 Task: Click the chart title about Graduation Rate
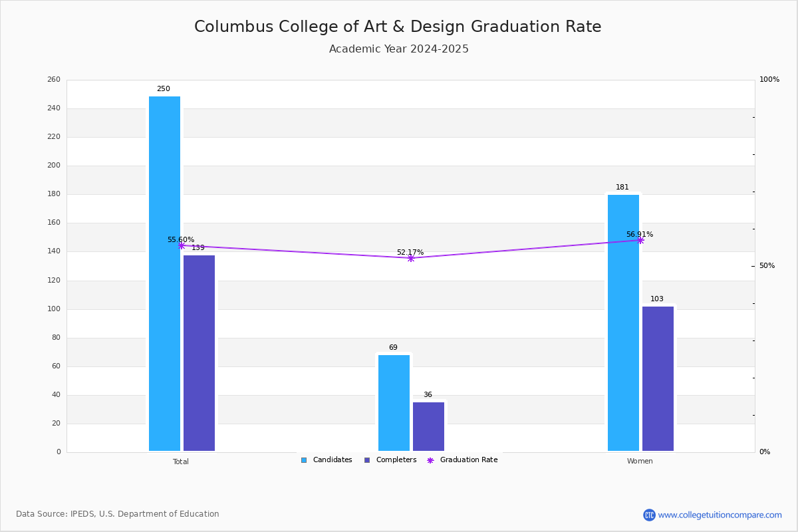(398, 27)
